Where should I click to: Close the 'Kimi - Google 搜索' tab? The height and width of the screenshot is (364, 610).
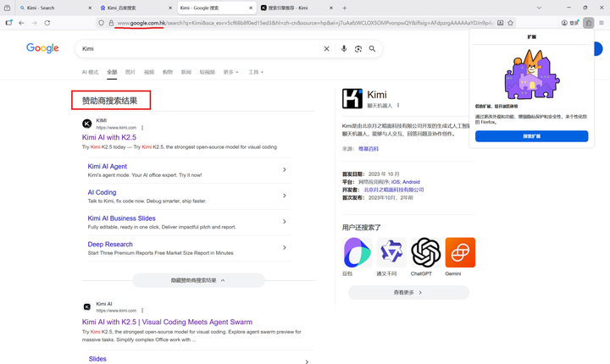[251, 8]
